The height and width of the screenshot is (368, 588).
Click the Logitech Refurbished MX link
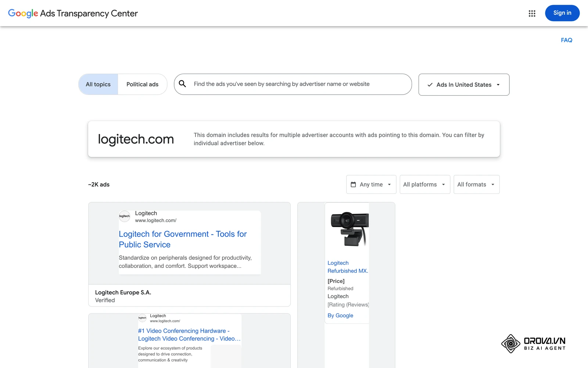tap(348, 267)
